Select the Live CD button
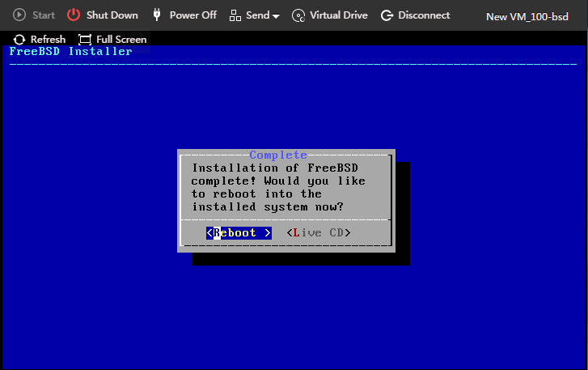The width and height of the screenshot is (588, 370). point(319,232)
